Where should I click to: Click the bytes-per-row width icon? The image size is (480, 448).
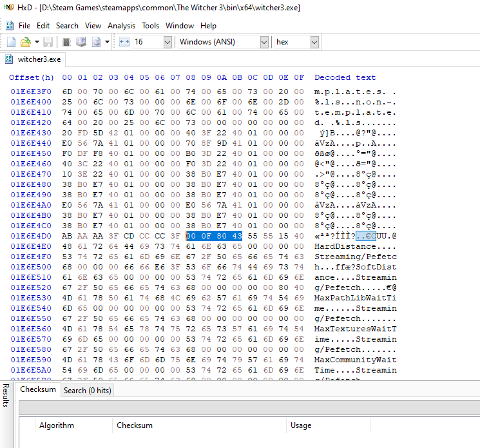click(124, 42)
